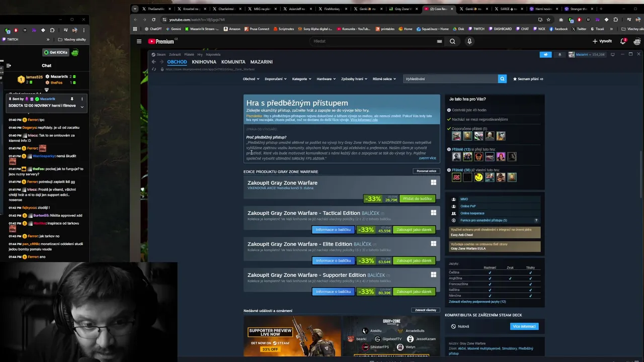The width and height of the screenshot is (644, 362).
Task: Click the Steam blue announcements megaphone button
Action: pyautogui.click(x=545, y=54)
